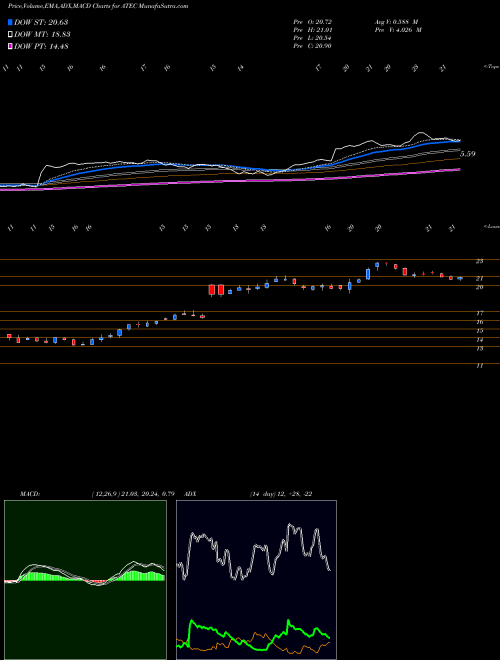Click the ADX panel title label
Image resolution: width=500 pixels, height=660 pixels.
[x=190, y=494]
